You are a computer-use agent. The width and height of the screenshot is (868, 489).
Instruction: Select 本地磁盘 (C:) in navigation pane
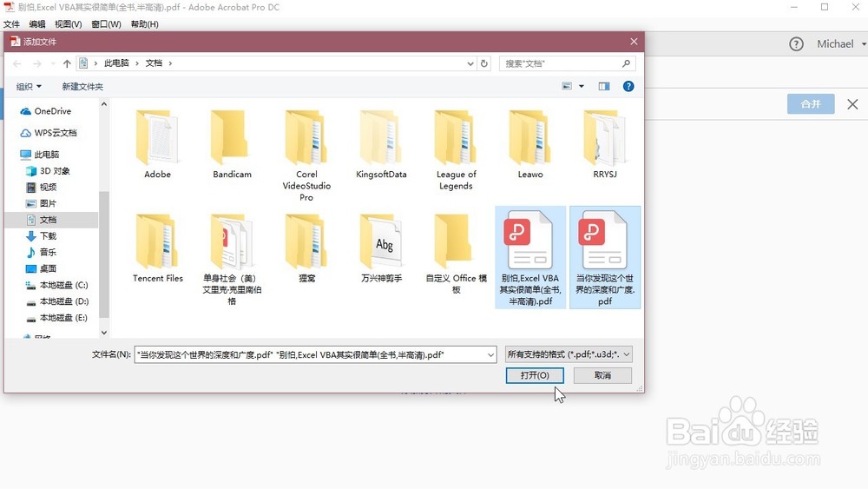coord(57,285)
